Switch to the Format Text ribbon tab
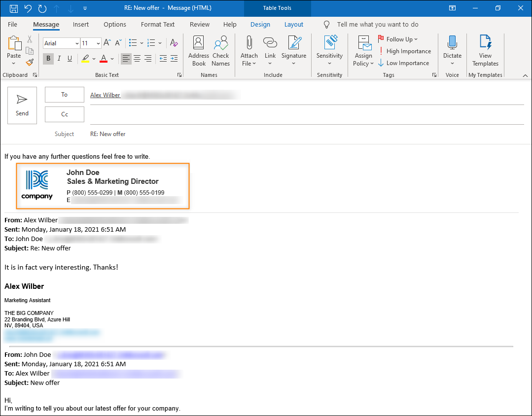This screenshot has width=532, height=416. 157,24
